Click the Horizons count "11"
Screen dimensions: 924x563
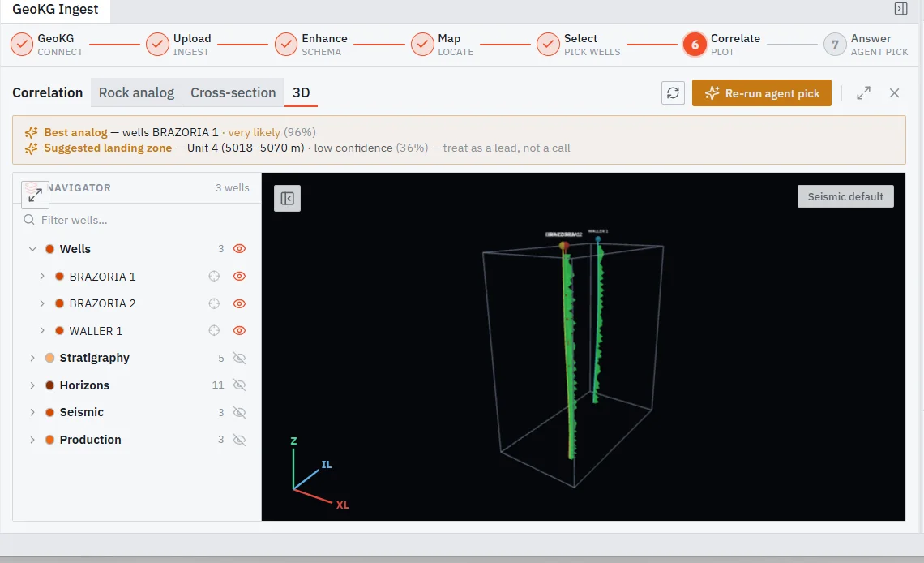pos(218,385)
